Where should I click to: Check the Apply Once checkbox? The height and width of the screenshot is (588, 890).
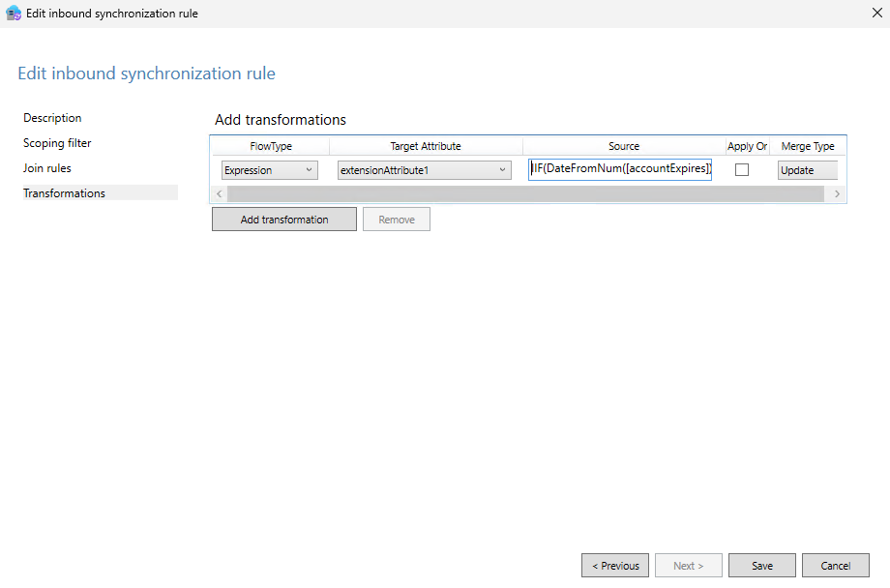pos(741,168)
